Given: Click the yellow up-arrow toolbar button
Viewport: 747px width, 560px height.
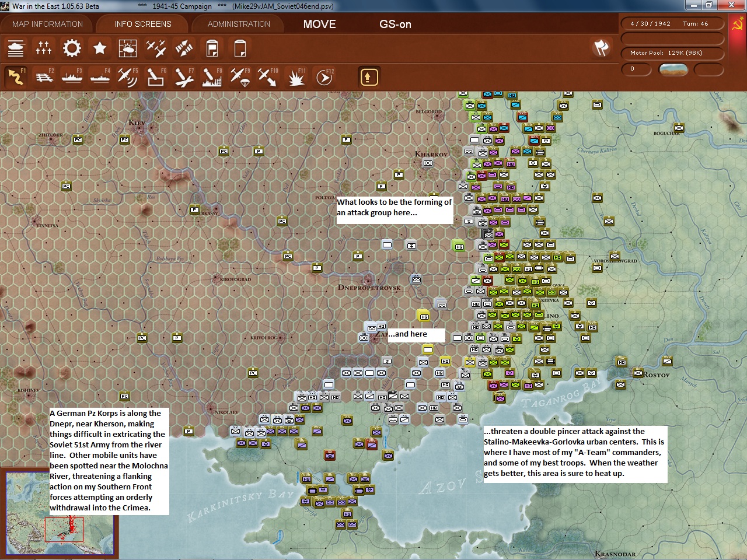Looking at the screenshot, I should pyautogui.click(x=368, y=77).
